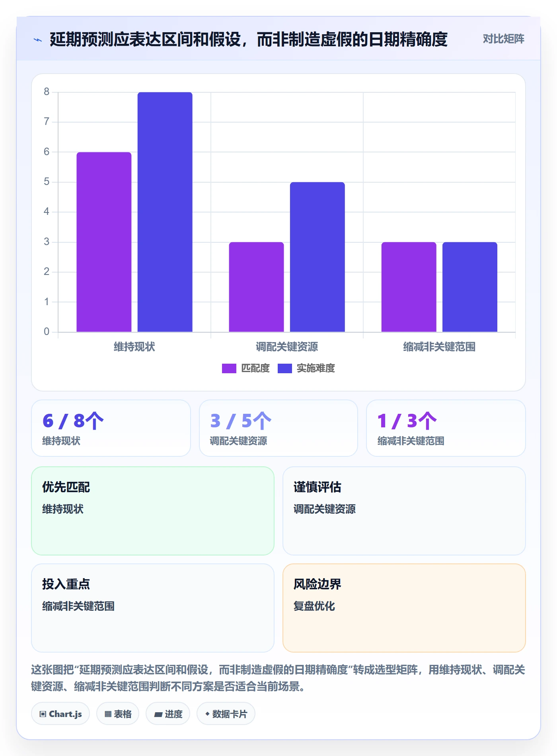The width and height of the screenshot is (557, 756).
Task: Click the description paragraph starting with 这张图把
Action: click(278, 678)
